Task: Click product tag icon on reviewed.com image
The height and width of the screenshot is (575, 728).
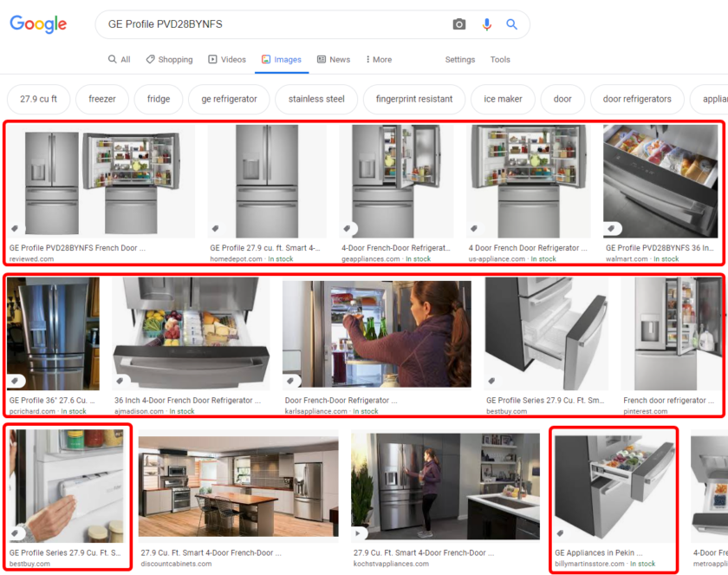Action: pyautogui.click(x=15, y=228)
